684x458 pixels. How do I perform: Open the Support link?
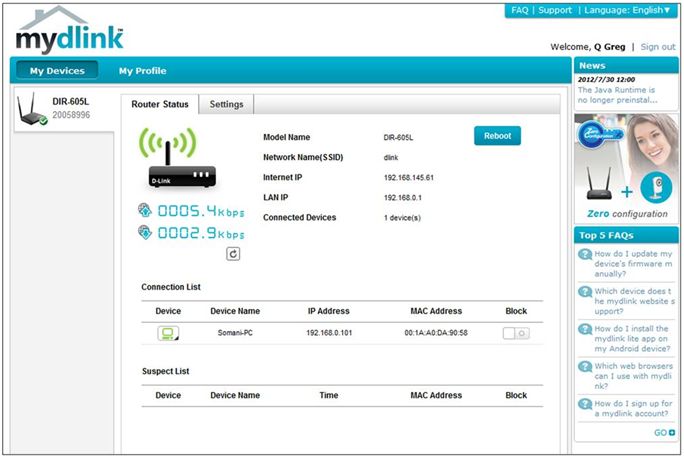[555, 10]
